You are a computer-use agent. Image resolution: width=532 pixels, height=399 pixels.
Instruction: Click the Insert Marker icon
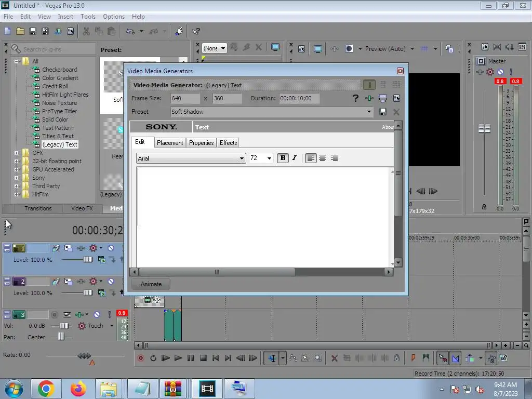tap(413, 358)
